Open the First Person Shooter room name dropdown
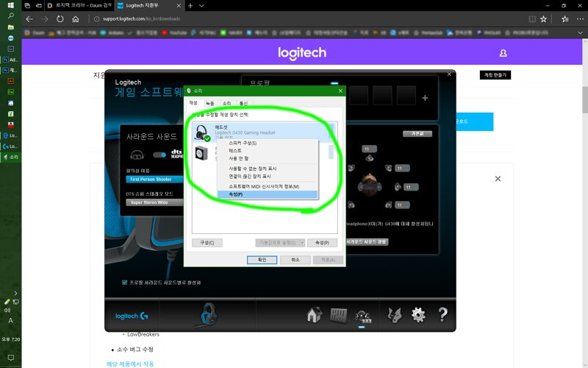The height and width of the screenshot is (368, 588). [154, 180]
